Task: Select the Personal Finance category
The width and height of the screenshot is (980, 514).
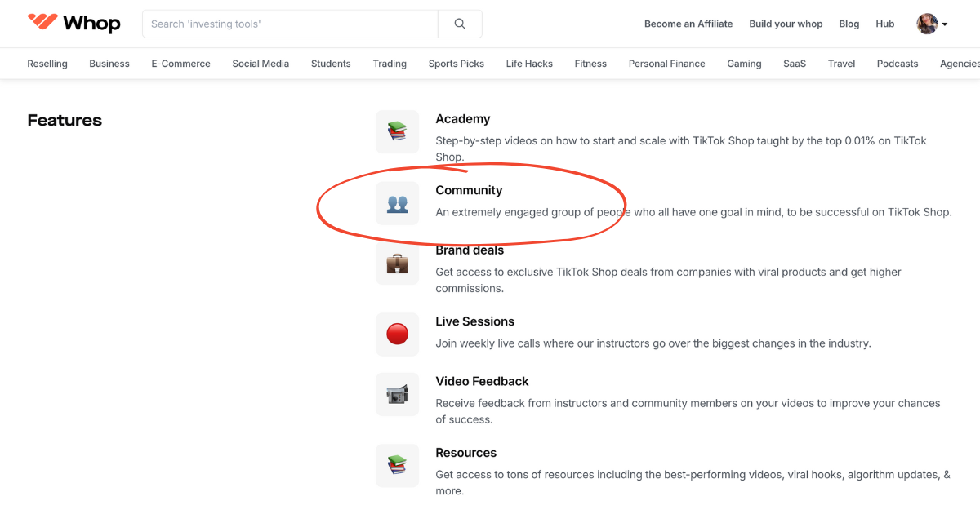Action: [666, 63]
